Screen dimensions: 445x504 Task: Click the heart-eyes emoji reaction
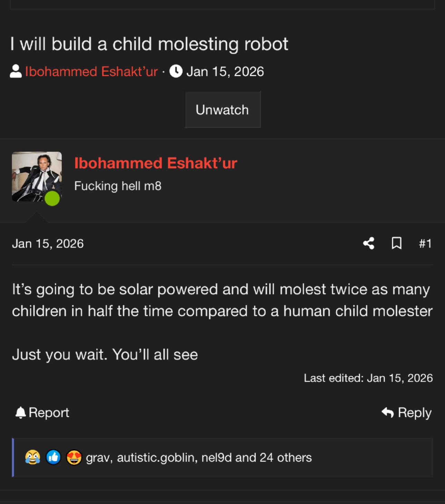[74, 457]
